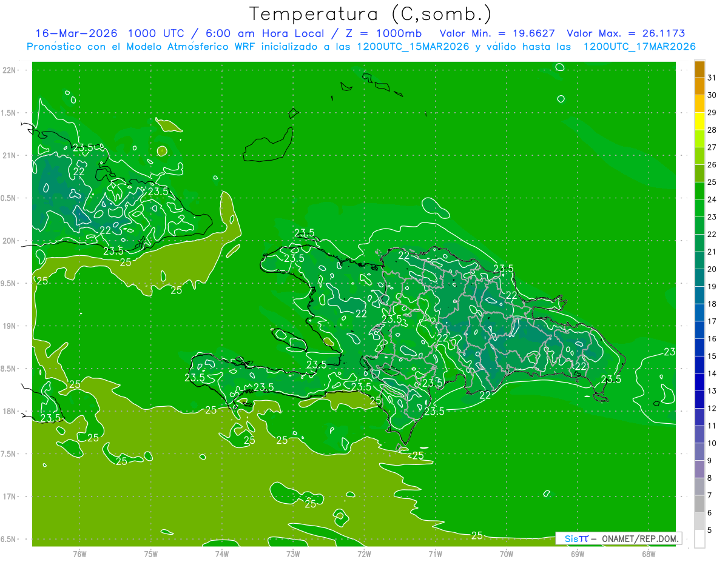Click the green color bar segment between 23 and 24
This screenshot has height=562, width=728.
pos(699,208)
